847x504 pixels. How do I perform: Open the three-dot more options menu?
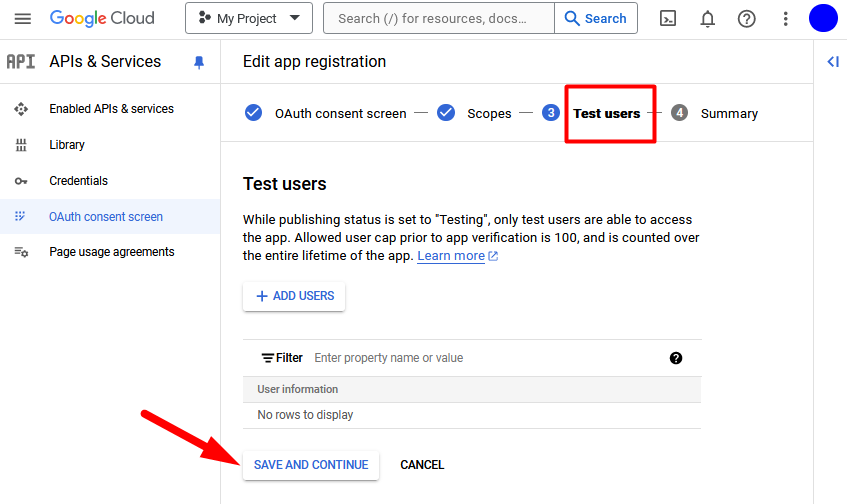[785, 19]
